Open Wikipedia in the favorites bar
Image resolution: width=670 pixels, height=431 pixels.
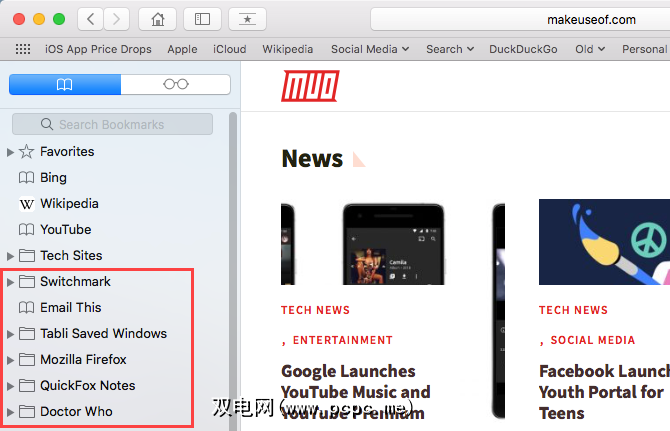pyautogui.click(x=288, y=49)
